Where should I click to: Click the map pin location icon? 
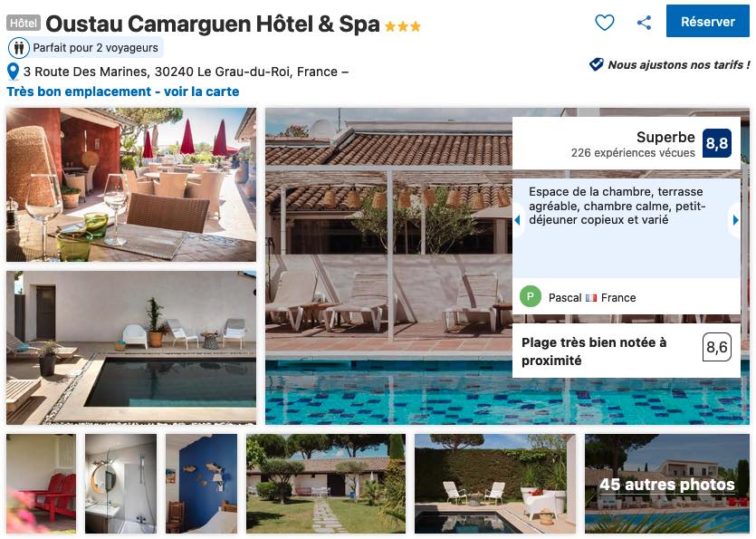click(13, 72)
